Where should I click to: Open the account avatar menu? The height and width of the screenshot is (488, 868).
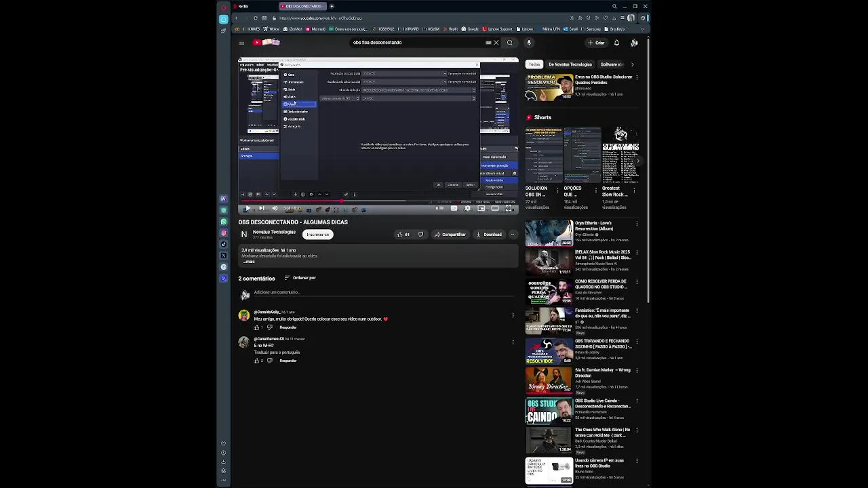pyautogui.click(x=634, y=43)
